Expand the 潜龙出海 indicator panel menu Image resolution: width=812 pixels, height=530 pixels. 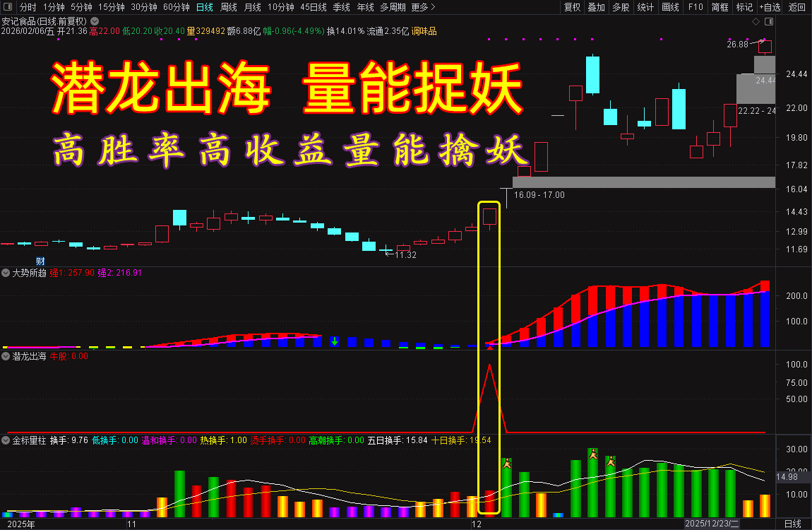click(5, 356)
